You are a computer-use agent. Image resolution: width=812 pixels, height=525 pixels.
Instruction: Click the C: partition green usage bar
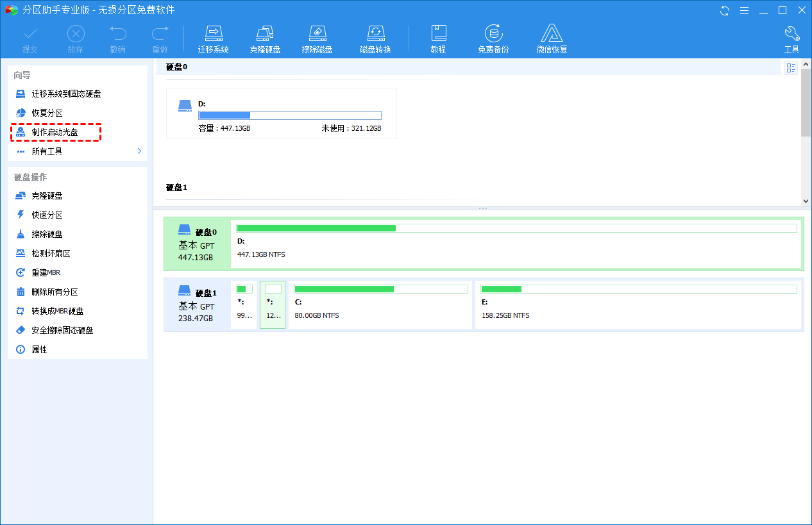point(381,289)
